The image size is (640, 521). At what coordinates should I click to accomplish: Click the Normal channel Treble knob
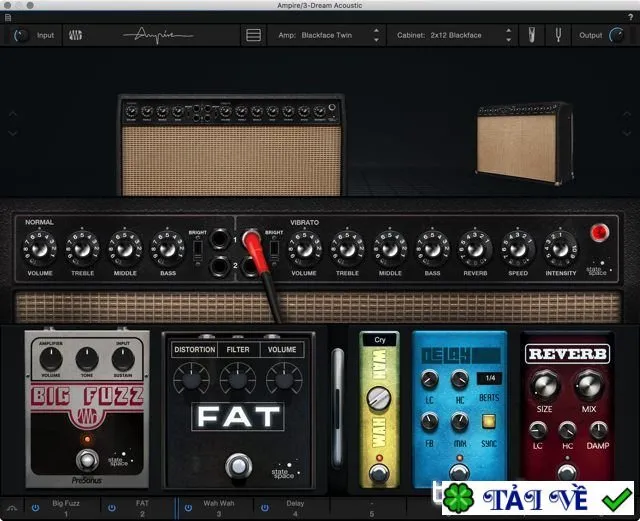pos(82,248)
